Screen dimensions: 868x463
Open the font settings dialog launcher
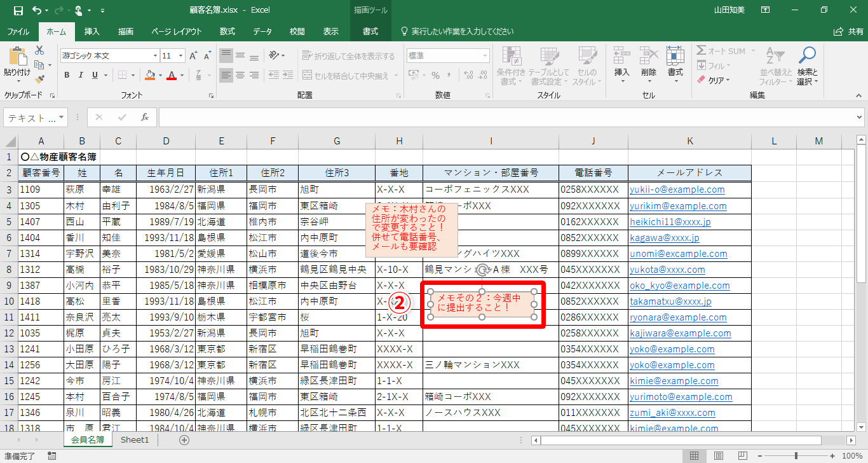pyautogui.click(x=212, y=95)
